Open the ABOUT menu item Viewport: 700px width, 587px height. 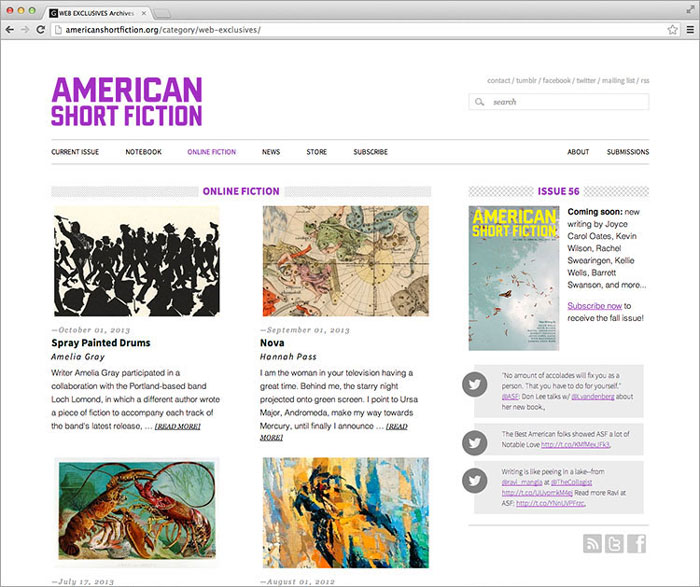[578, 152]
